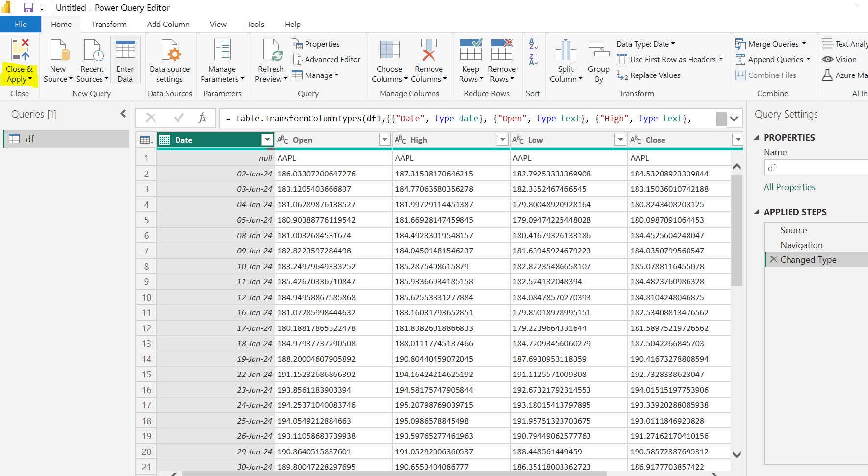This screenshot has height=476, width=868.
Task: Click the Azure Machine Learning icon
Action: 829,75
